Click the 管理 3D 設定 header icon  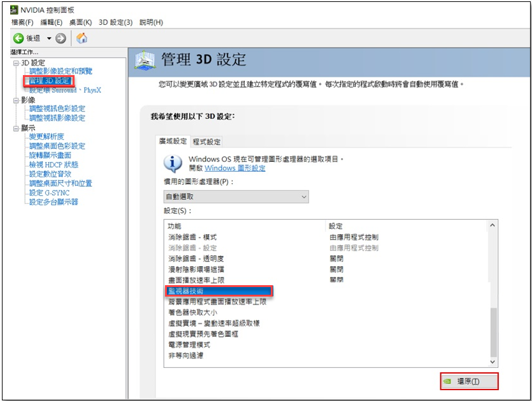click(x=145, y=60)
